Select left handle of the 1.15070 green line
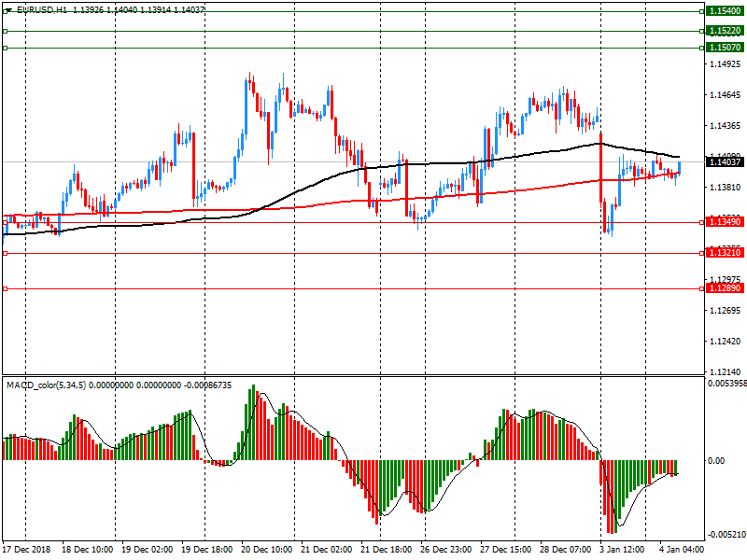 6,49
